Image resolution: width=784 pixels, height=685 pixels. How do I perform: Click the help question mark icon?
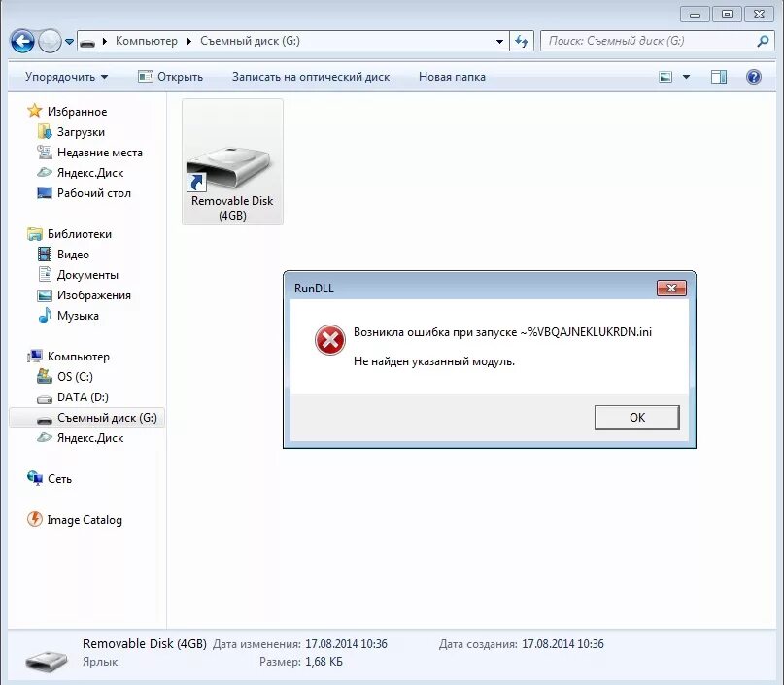coord(753,77)
